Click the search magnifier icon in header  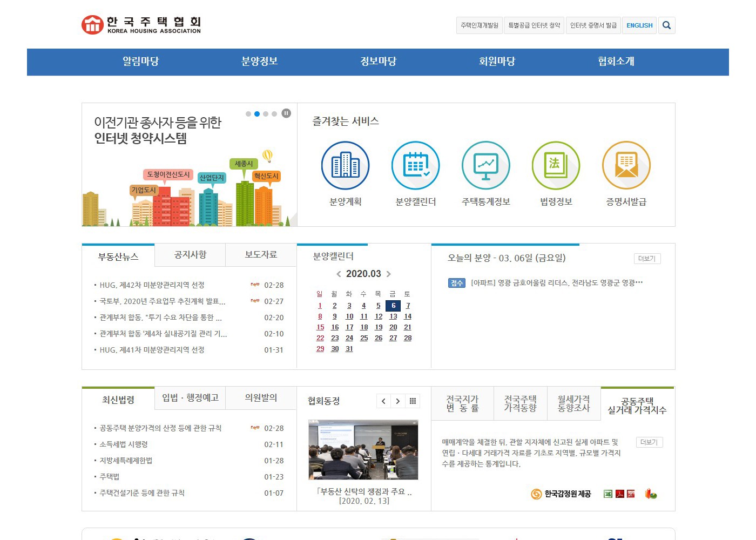(666, 25)
